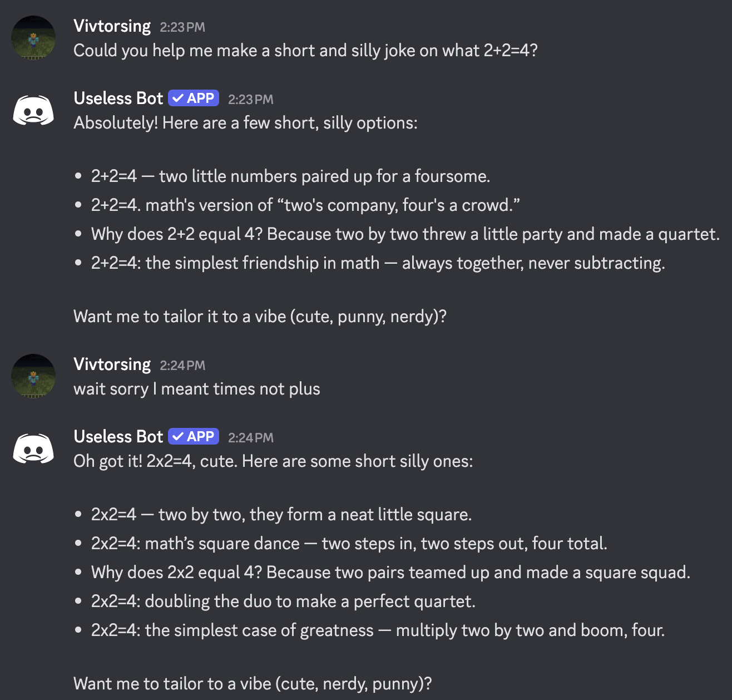
Task: Click the Useless Bot username on the 2:24 PM reply
Action: pyautogui.click(x=118, y=437)
